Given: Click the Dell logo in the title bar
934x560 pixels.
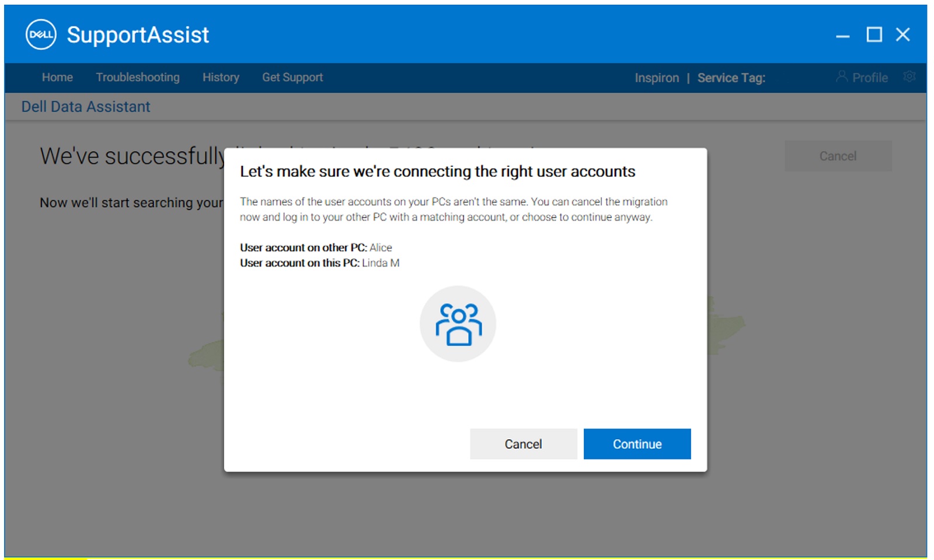Looking at the screenshot, I should pyautogui.click(x=39, y=34).
